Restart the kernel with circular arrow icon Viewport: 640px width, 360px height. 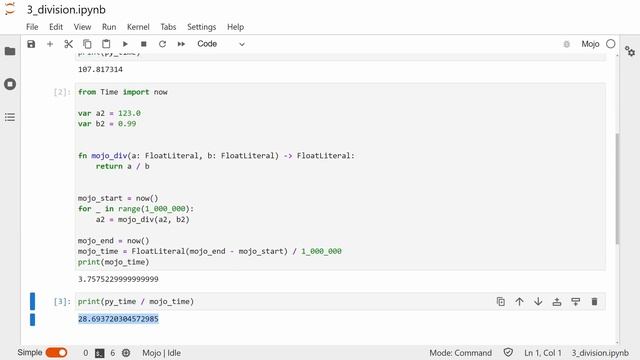point(162,44)
